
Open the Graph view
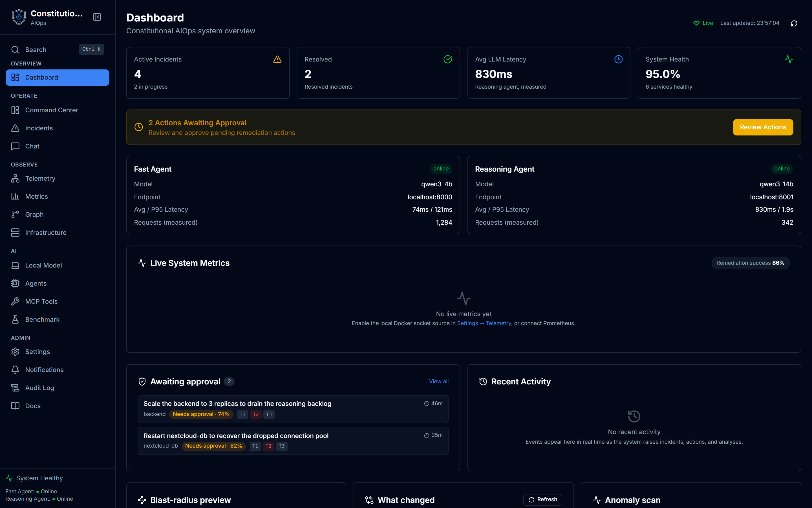[58, 215]
